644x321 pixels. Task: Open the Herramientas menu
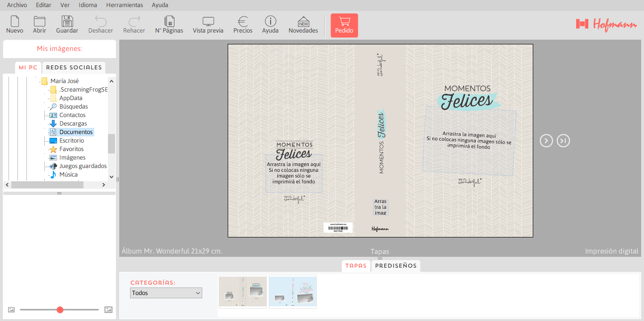click(x=124, y=5)
